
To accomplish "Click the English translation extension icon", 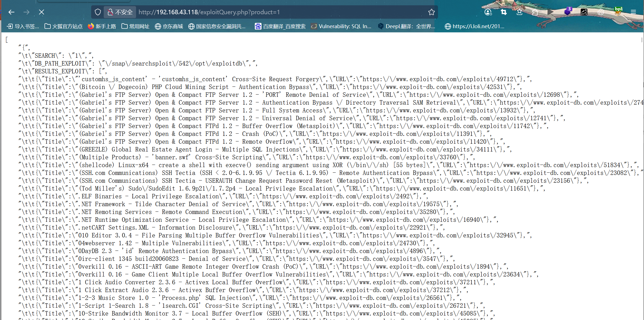I will point(584,12).
